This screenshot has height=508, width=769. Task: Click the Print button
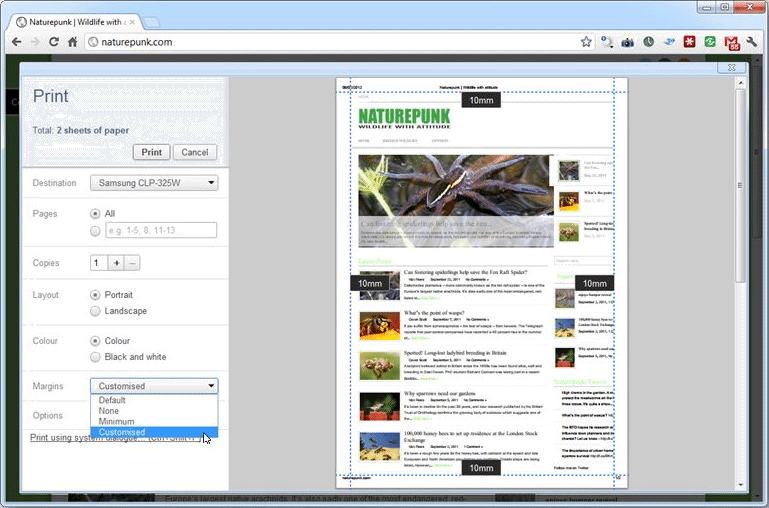(x=152, y=152)
